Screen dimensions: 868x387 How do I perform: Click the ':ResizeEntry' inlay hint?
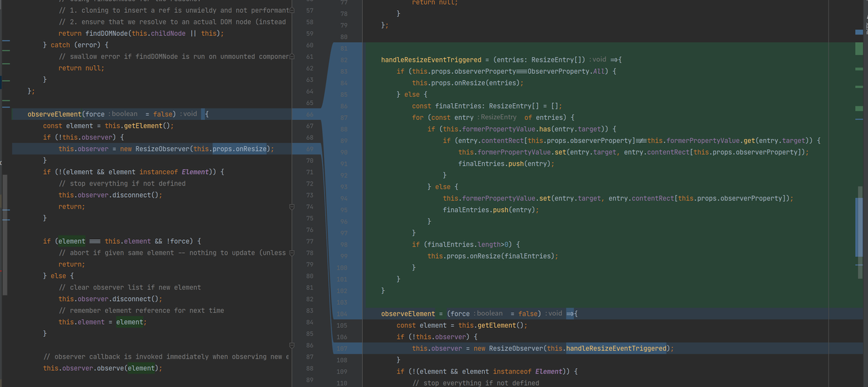point(498,117)
